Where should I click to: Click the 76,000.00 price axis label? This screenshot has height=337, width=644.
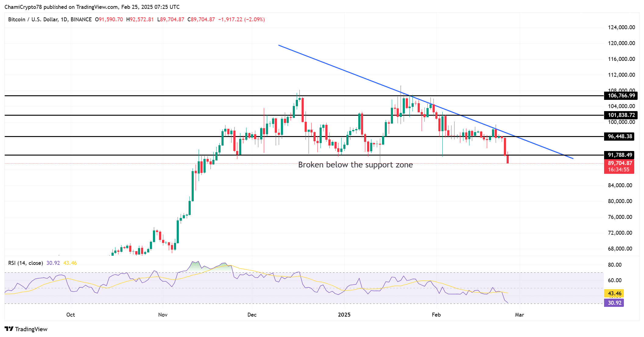[x=620, y=217]
